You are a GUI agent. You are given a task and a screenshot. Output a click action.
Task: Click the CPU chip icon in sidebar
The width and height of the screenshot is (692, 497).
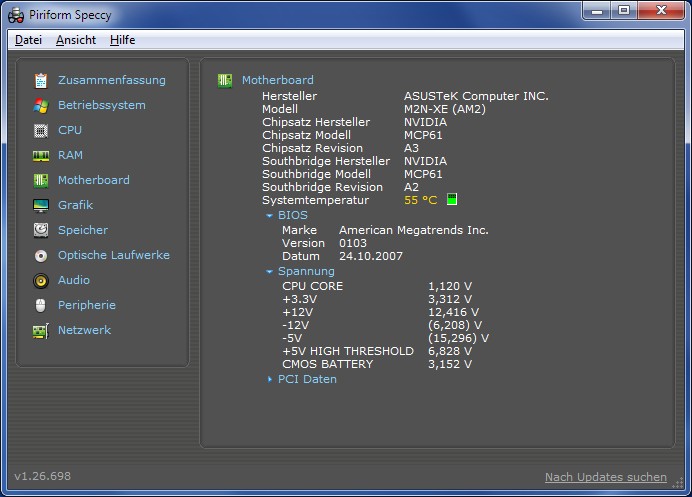pyautogui.click(x=41, y=131)
